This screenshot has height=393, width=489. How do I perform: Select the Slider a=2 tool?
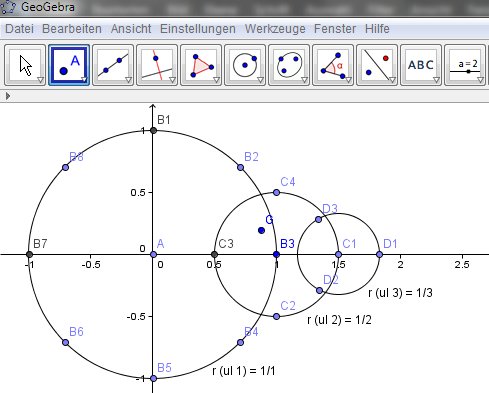pos(465,65)
